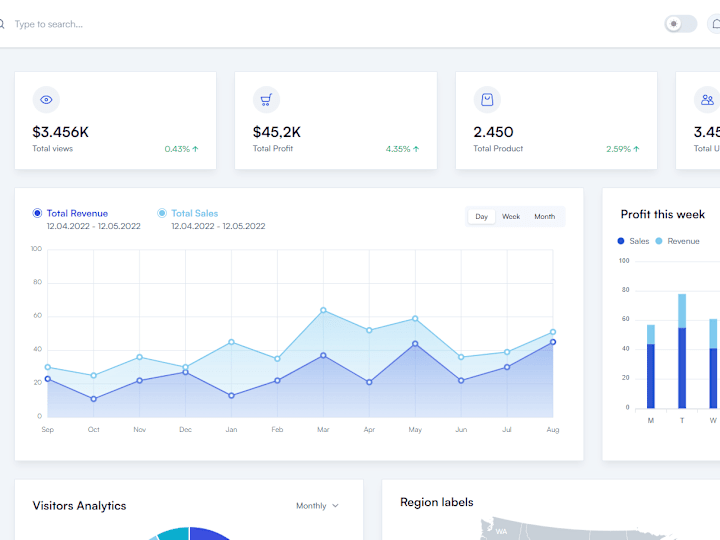The width and height of the screenshot is (720, 540).
Task: Click the users icon on the fourth card
Action: (x=707, y=100)
